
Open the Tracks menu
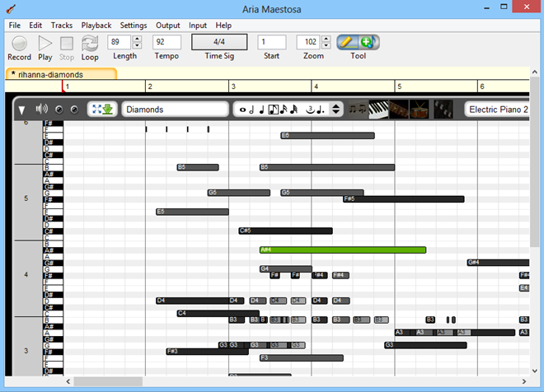tap(61, 26)
